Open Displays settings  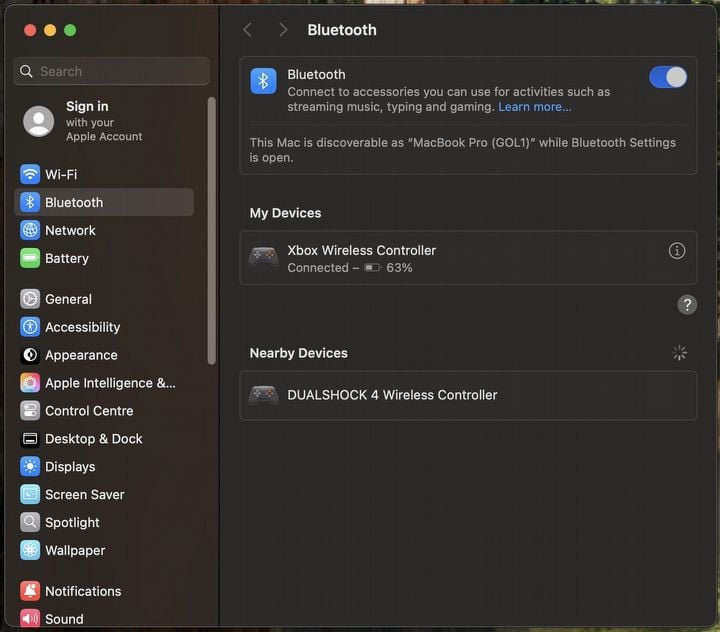tap(70, 467)
